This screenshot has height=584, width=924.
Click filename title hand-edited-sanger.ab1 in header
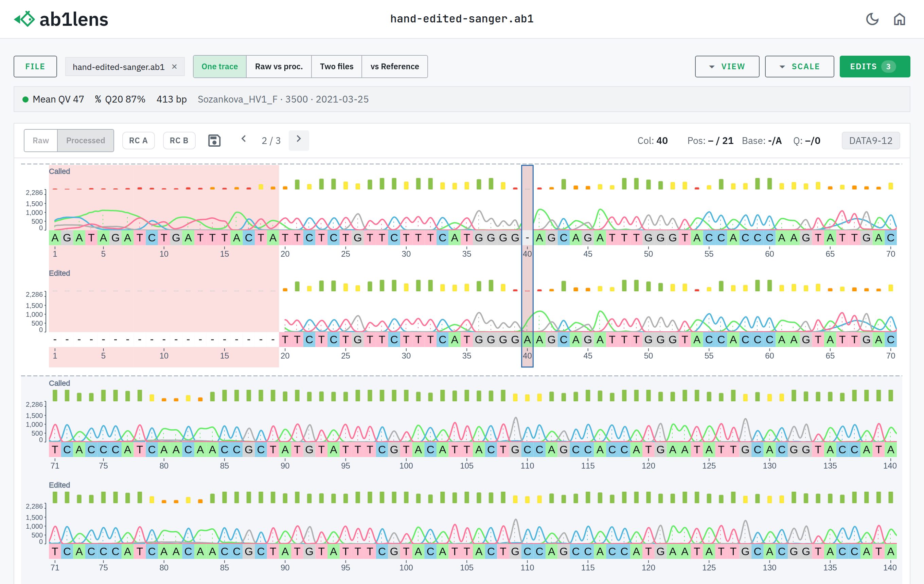tap(462, 19)
